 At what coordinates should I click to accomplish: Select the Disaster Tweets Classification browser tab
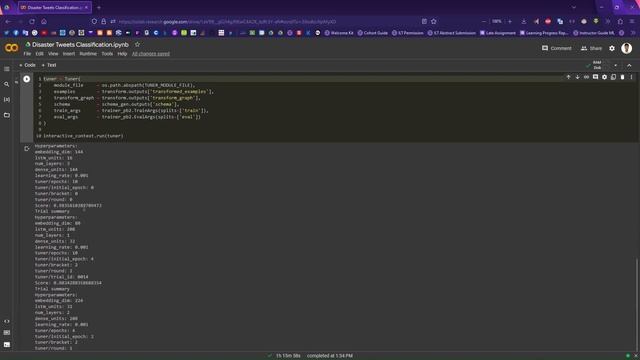tap(55, 7)
